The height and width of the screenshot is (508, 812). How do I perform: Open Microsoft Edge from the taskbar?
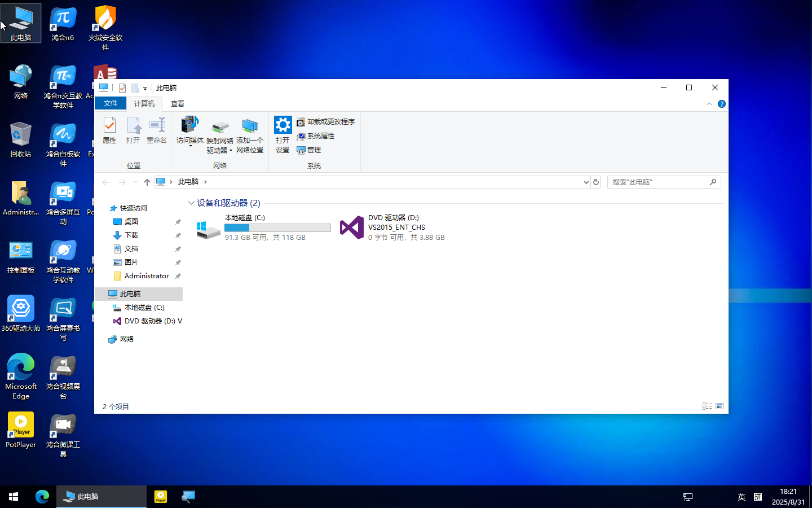pos(42,497)
